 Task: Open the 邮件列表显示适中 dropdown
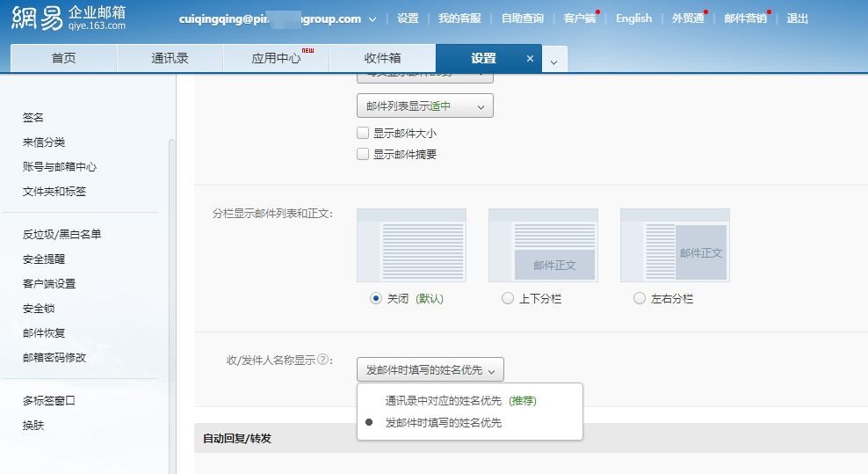424,106
